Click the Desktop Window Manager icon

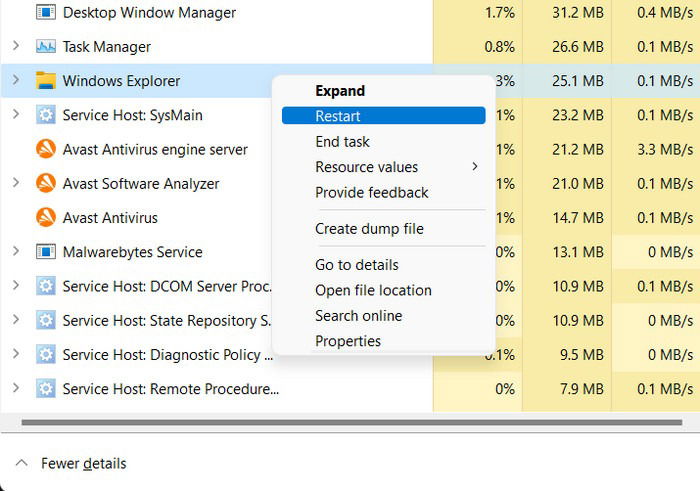coord(46,12)
